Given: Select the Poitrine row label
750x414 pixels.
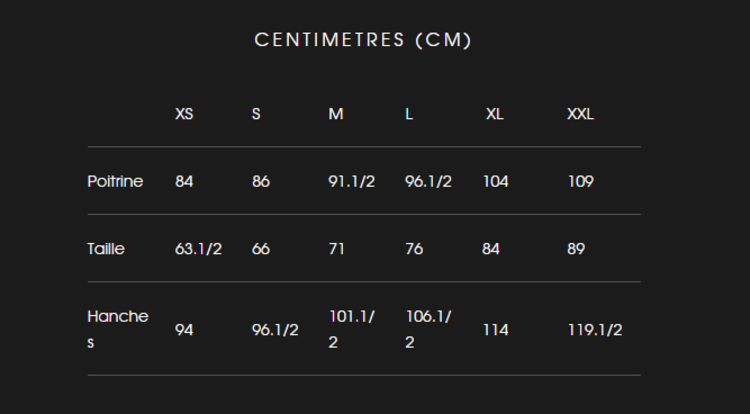Looking at the screenshot, I should click(115, 181).
